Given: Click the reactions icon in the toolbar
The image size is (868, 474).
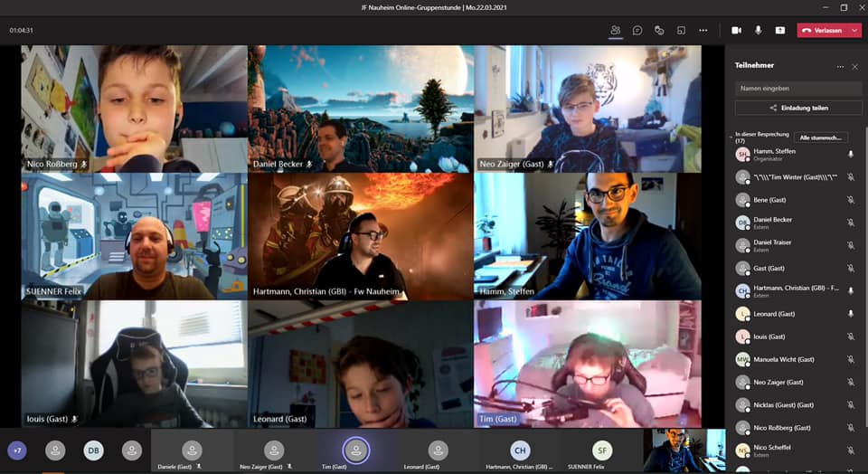Looking at the screenshot, I should (x=659, y=30).
